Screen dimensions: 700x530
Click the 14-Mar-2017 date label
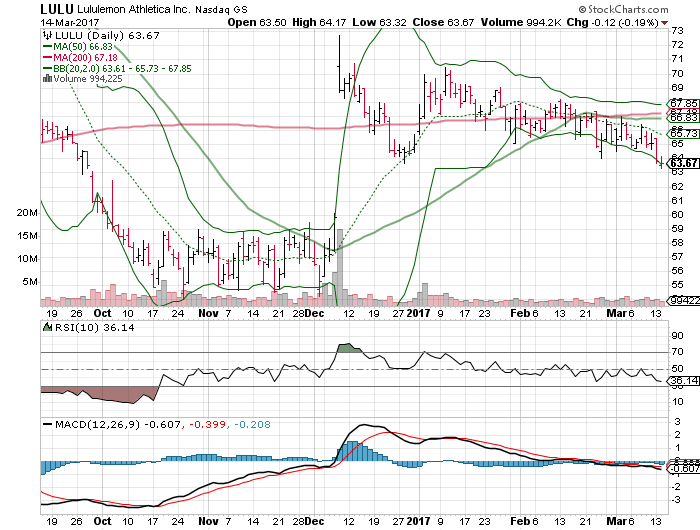(70, 22)
